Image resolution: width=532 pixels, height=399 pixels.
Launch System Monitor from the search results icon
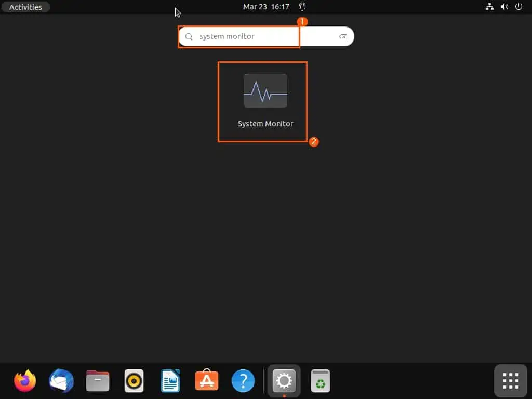[x=265, y=91]
